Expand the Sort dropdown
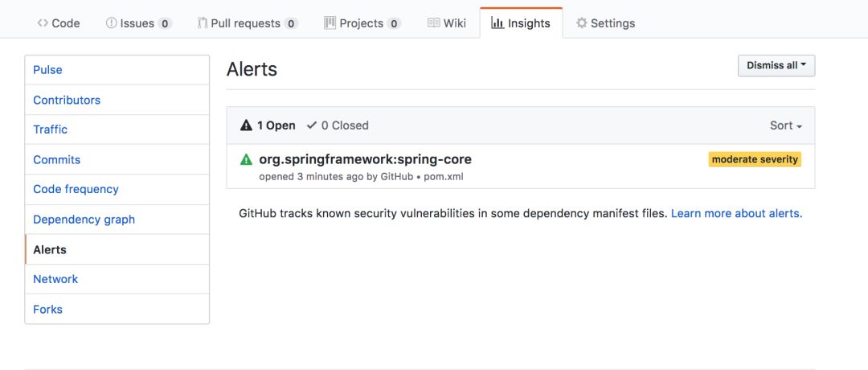 [785, 125]
